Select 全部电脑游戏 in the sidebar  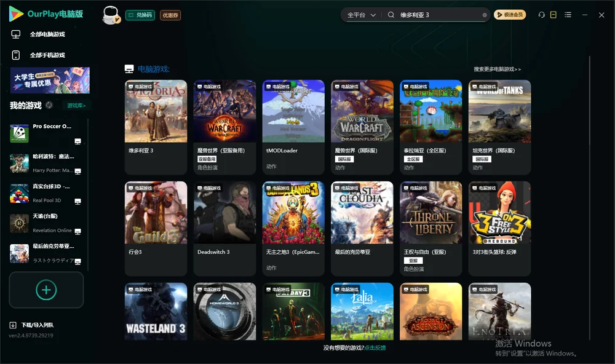point(47,34)
